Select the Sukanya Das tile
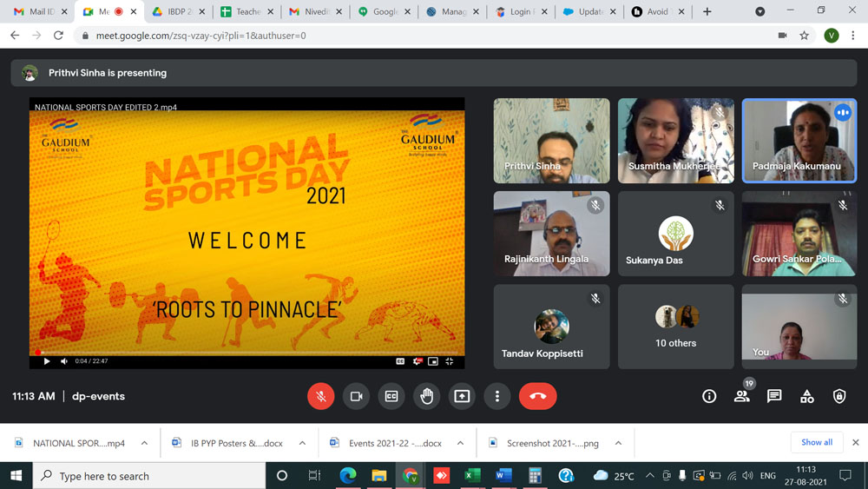Viewport: 868px width, 489px height. click(x=676, y=234)
